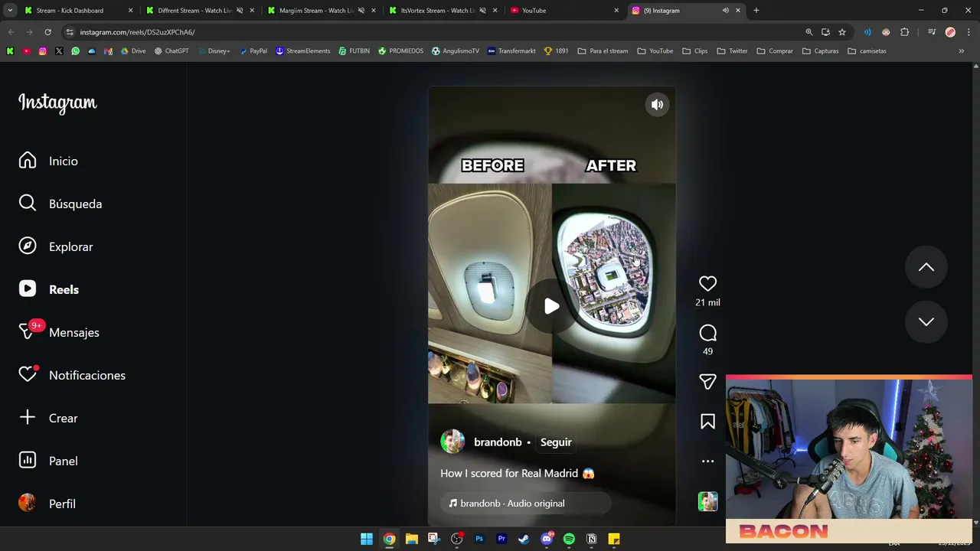Open a new browser tab
Screen dimensions: 980x551
756,11
